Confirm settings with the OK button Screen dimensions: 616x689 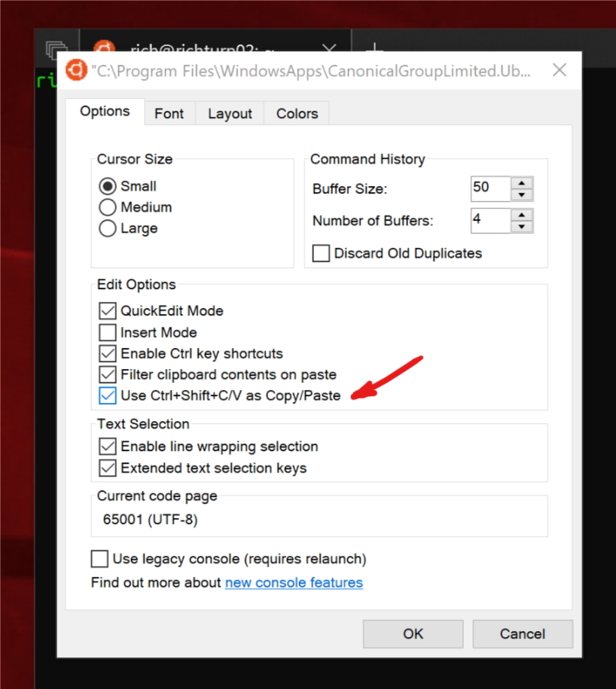tap(412, 633)
